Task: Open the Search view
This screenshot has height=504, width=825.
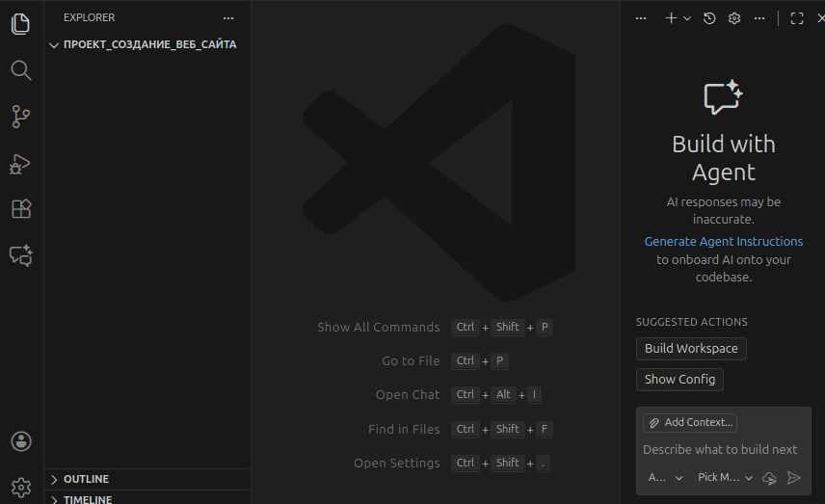Action: pyautogui.click(x=21, y=70)
